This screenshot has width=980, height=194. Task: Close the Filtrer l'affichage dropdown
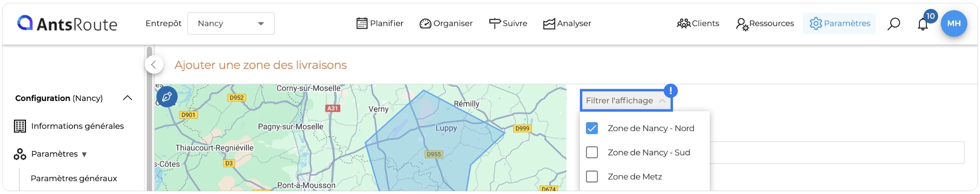tap(626, 101)
